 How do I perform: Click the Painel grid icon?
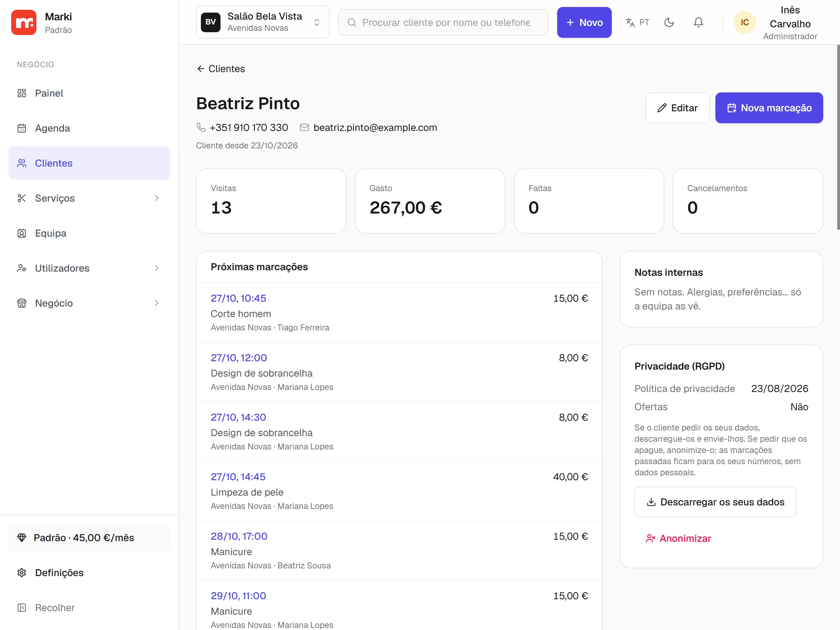(x=22, y=93)
